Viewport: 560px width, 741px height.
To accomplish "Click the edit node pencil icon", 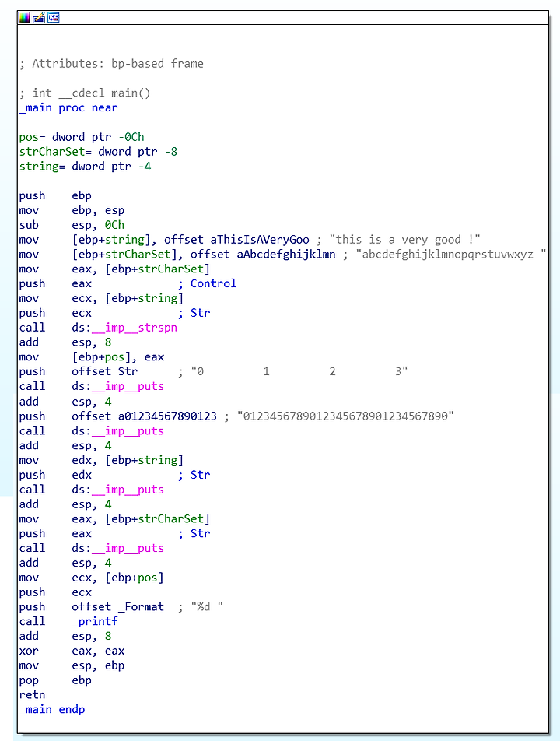I will pos(39,18).
